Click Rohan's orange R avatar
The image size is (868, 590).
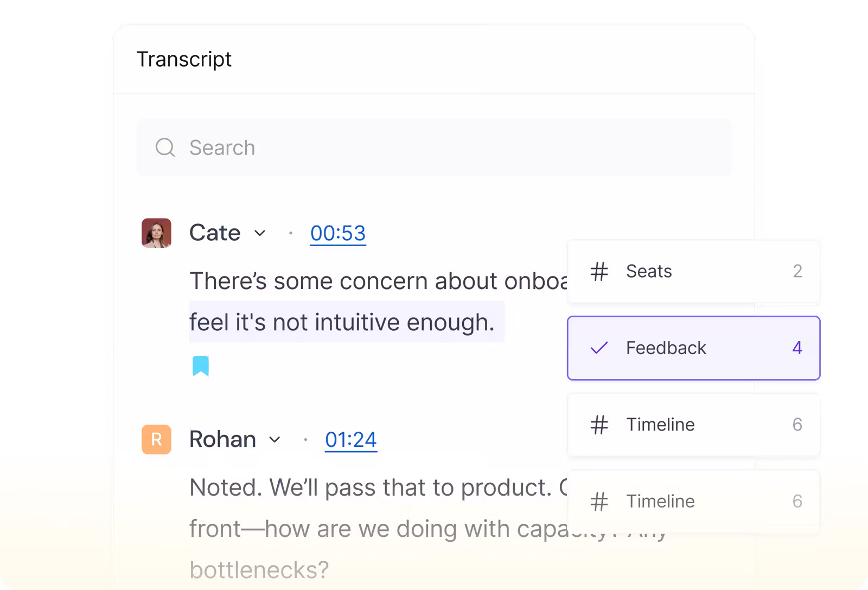pos(156,439)
